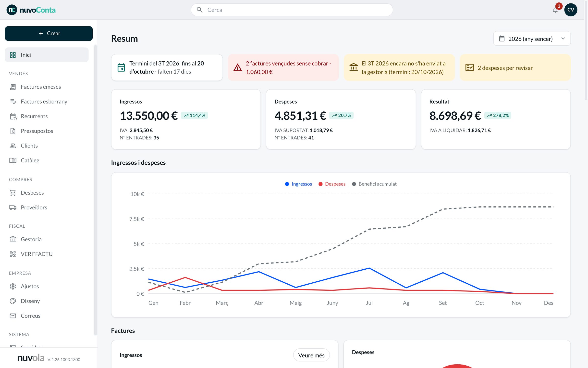Click the nuvoConta logo
The width and height of the screenshot is (588, 368).
(31, 10)
